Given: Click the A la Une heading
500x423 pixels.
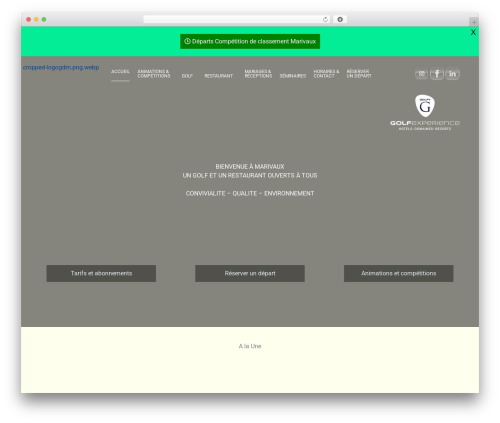Looking at the screenshot, I should pyautogui.click(x=250, y=346).
